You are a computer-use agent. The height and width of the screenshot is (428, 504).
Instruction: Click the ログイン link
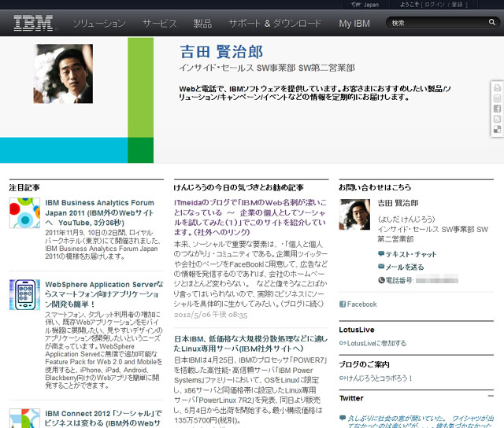(435, 5)
